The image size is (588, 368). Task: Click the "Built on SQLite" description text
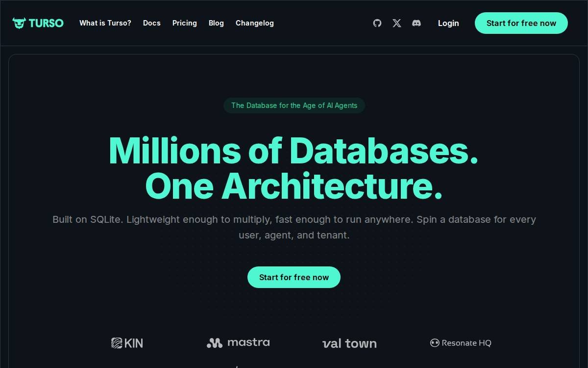(294, 227)
